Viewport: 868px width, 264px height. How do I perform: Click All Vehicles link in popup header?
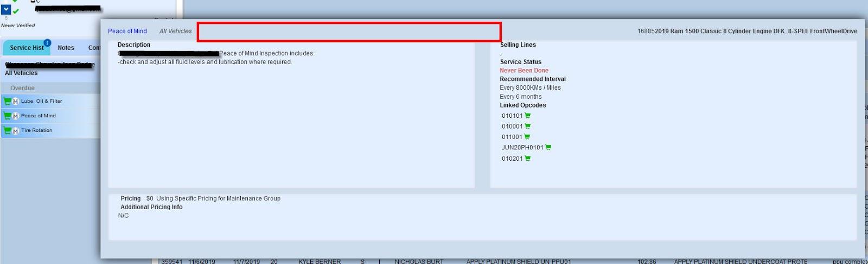point(175,32)
